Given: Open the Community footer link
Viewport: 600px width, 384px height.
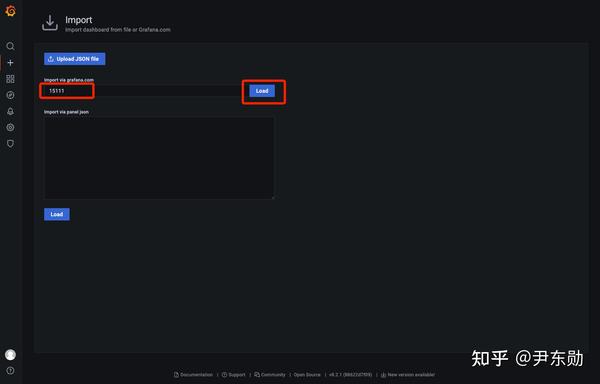Looking at the screenshot, I should (x=270, y=375).
